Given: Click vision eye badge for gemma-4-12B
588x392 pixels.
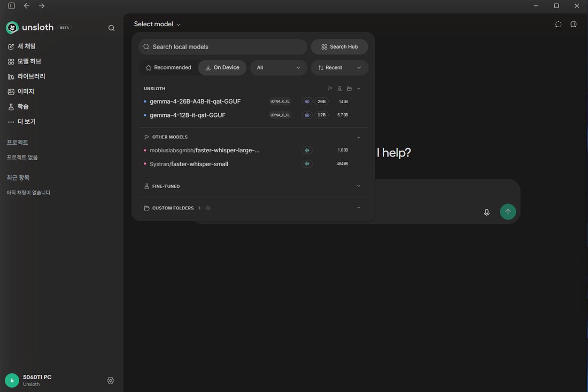Looking at the screenshot, I should pos(307,115).
